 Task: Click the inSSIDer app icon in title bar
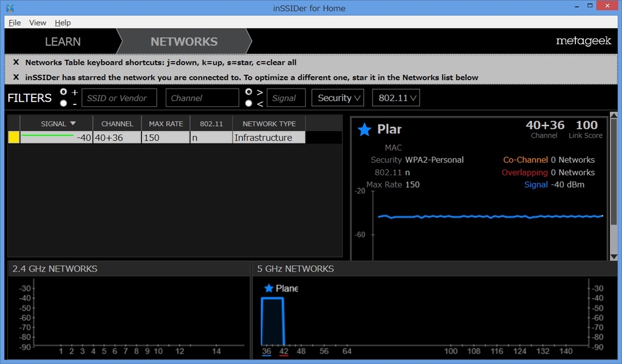[x=10, y=7]
